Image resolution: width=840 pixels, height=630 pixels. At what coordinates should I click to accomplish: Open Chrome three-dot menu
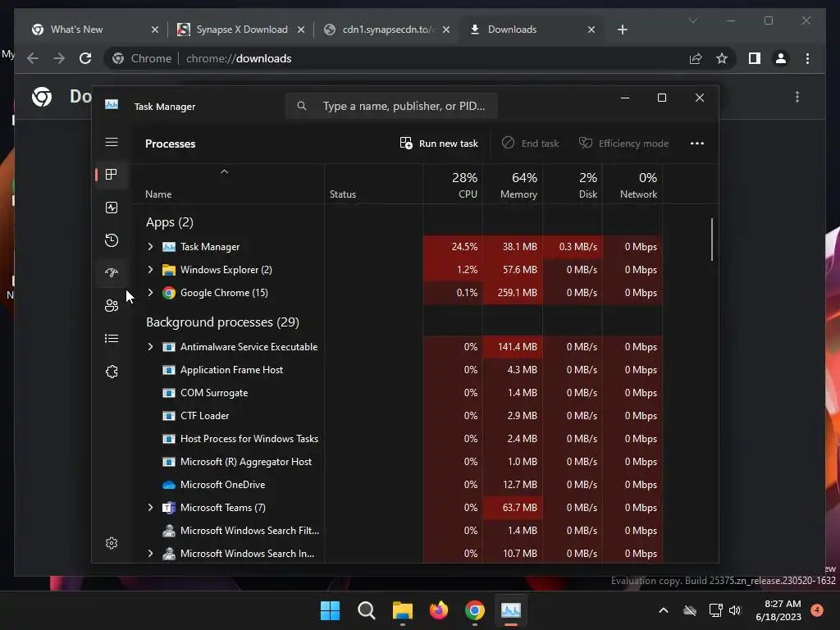pyautogui.click(x=807, y=58)
